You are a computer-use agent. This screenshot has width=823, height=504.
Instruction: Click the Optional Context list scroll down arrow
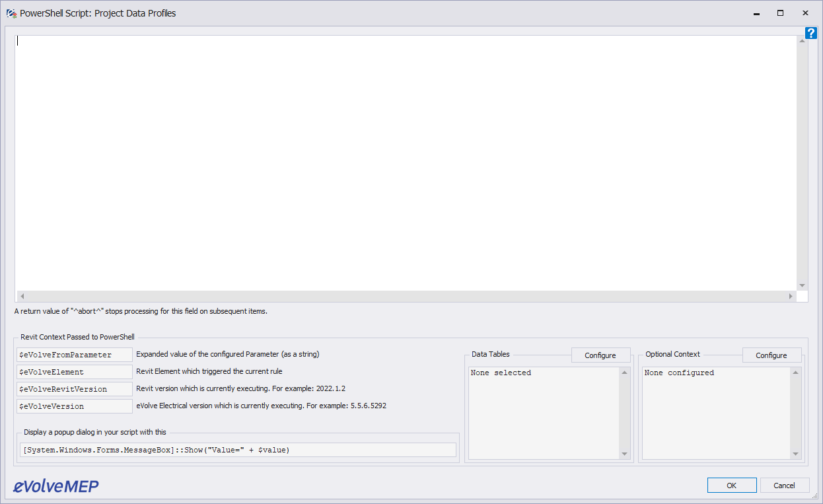coord(796,454)
